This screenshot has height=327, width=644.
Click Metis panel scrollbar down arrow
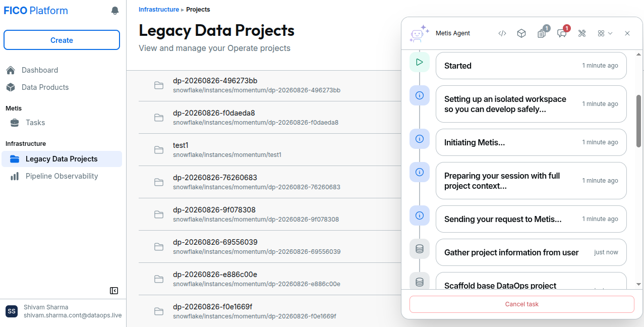click(x=638, y=285)
